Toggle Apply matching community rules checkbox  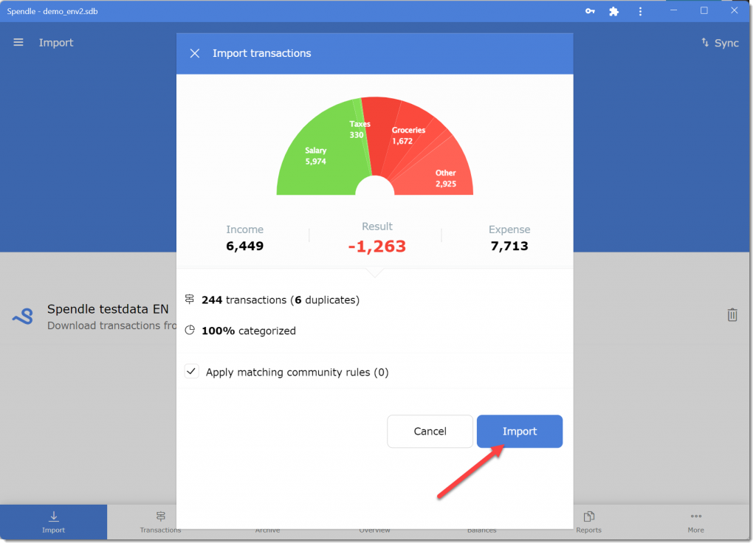click(191, 372)
